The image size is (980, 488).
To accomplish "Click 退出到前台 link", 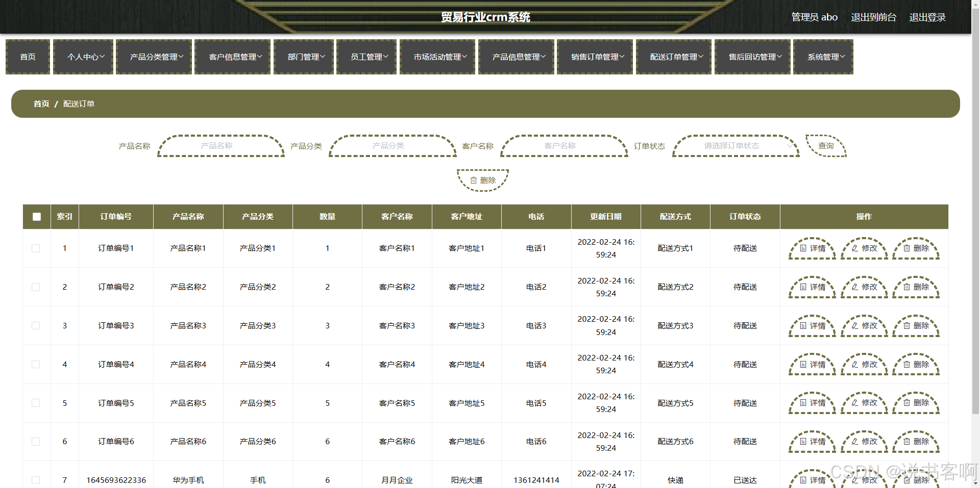I will (x=873, y=17).
